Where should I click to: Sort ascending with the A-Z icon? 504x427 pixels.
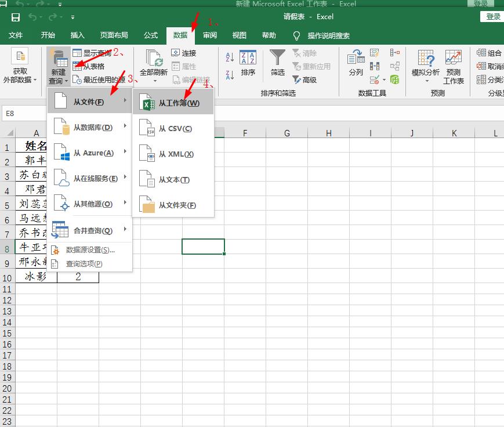230,57
